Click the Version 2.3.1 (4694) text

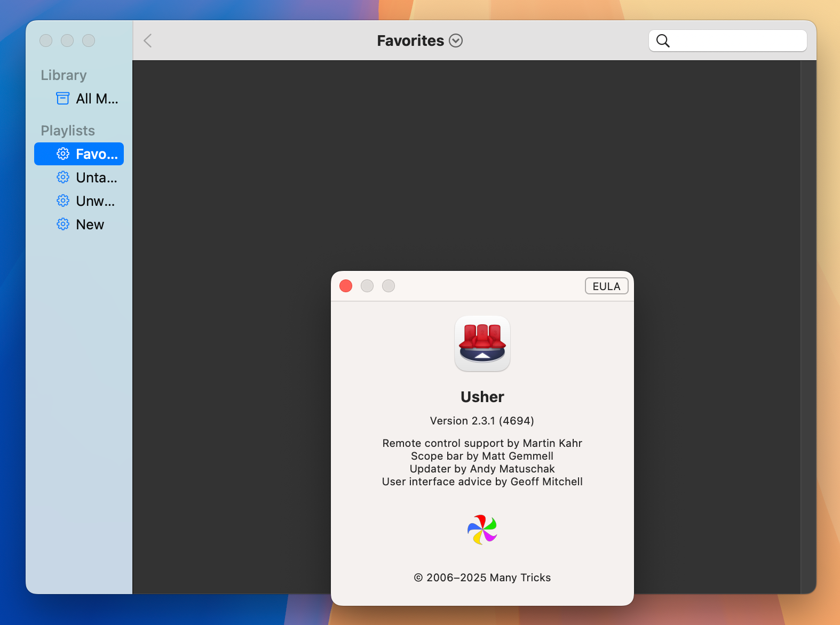pos(482,421)
